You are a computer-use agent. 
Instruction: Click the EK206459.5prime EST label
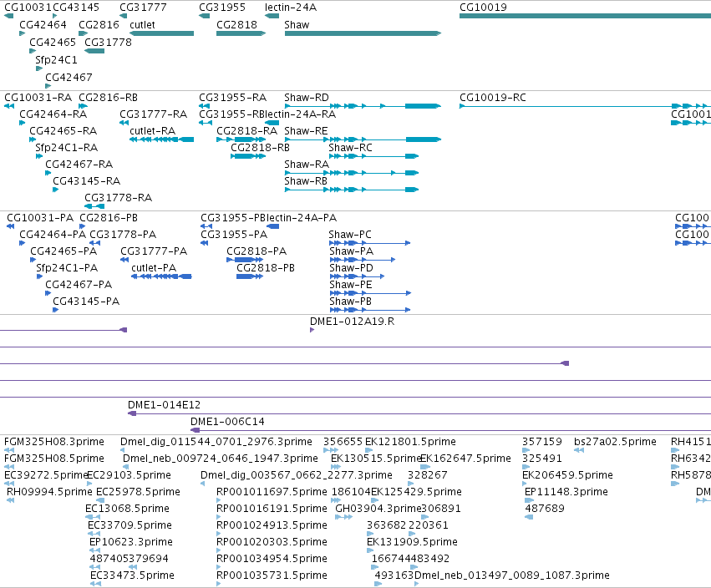(567, 475)
